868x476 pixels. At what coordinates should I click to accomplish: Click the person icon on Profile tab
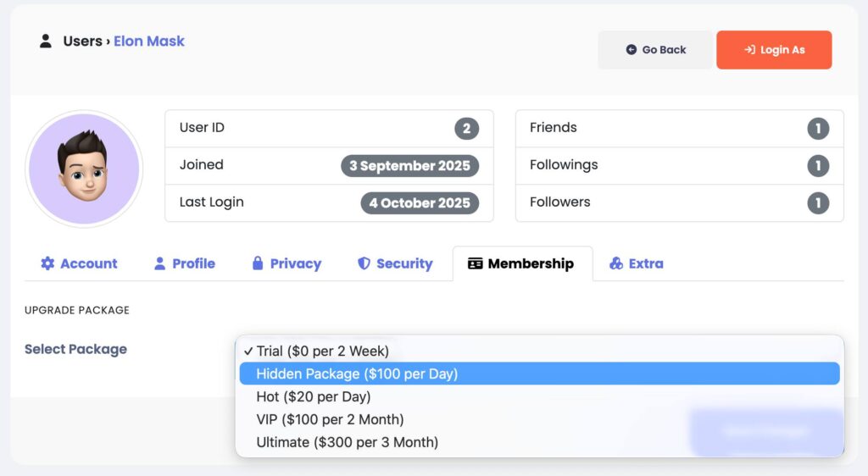point(159,263)
